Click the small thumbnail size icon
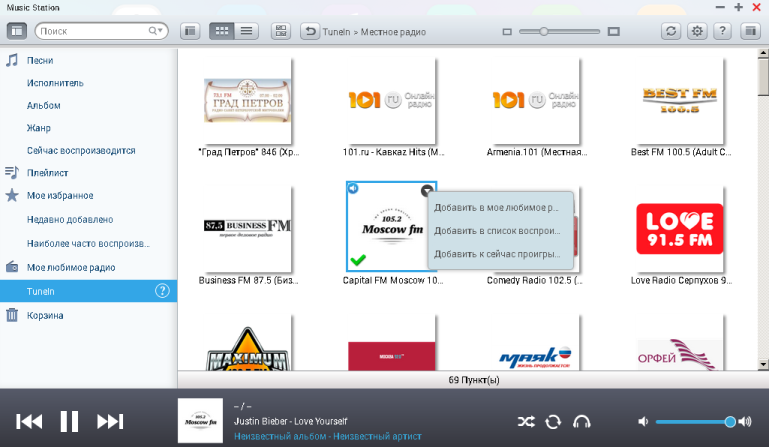 click(507, 31)
